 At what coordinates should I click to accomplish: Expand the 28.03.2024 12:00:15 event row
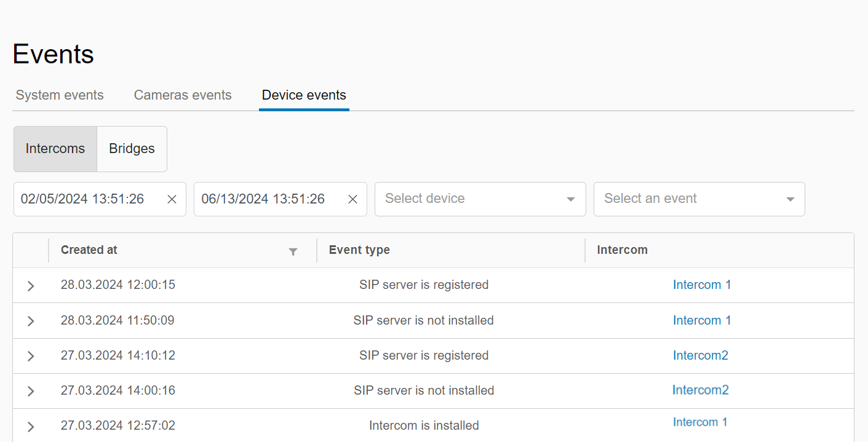31,286
